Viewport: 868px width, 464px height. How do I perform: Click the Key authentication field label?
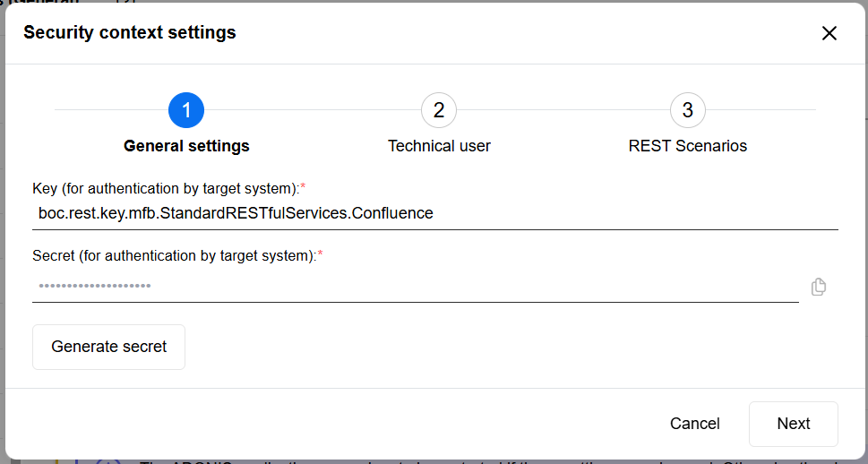point(165,187)
